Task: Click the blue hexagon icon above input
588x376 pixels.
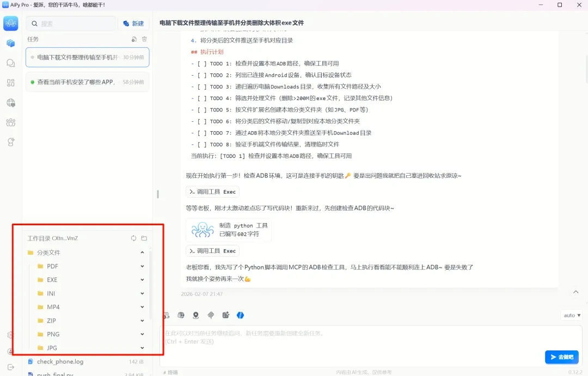Action: 241,315
